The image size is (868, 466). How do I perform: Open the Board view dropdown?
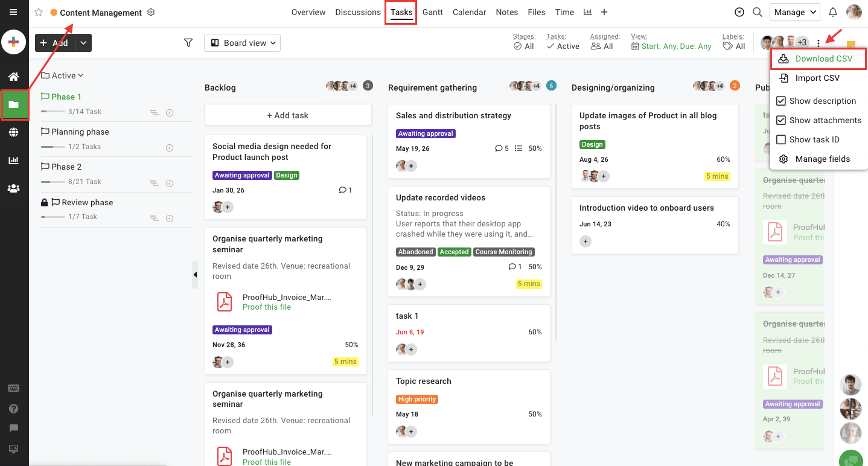242,42
